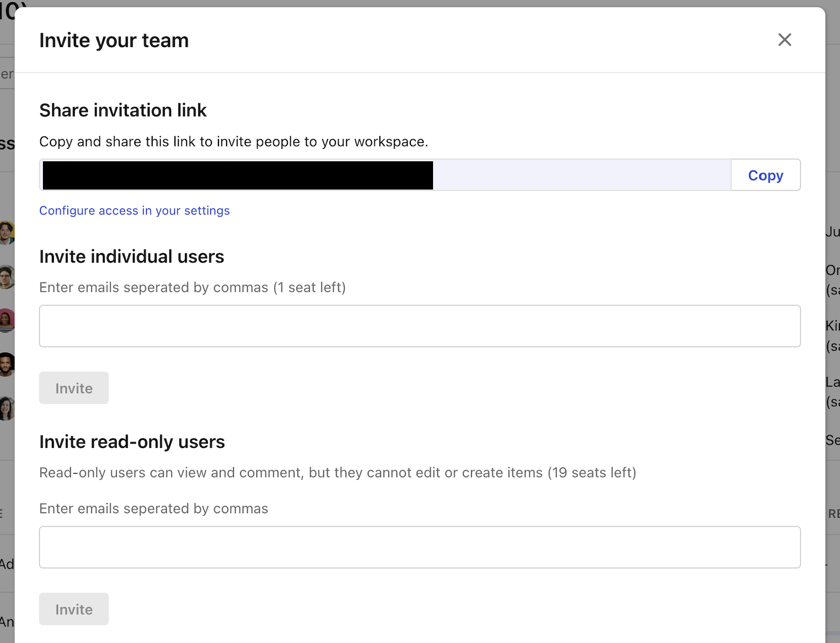Viewport: 840px width, 643px height.
Task: Click the 'Invite your team' dialog title
Action: (x=114, y=41)
